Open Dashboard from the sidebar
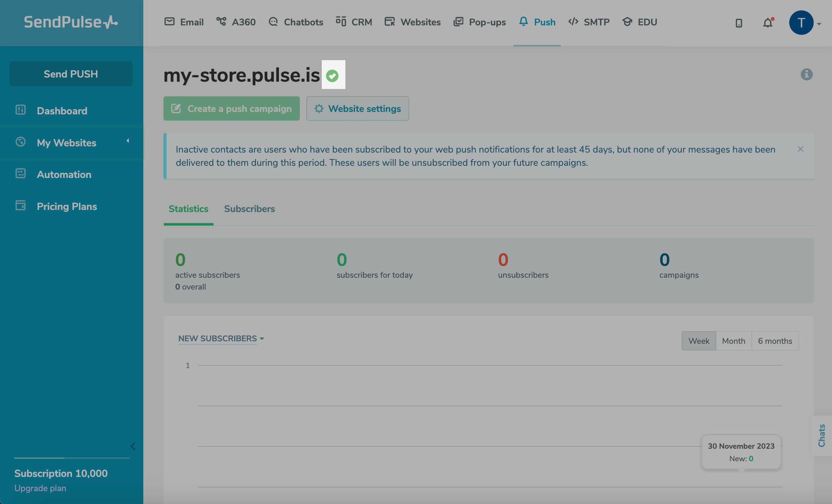This screenshot has width=832, height=504. (62, 111)
